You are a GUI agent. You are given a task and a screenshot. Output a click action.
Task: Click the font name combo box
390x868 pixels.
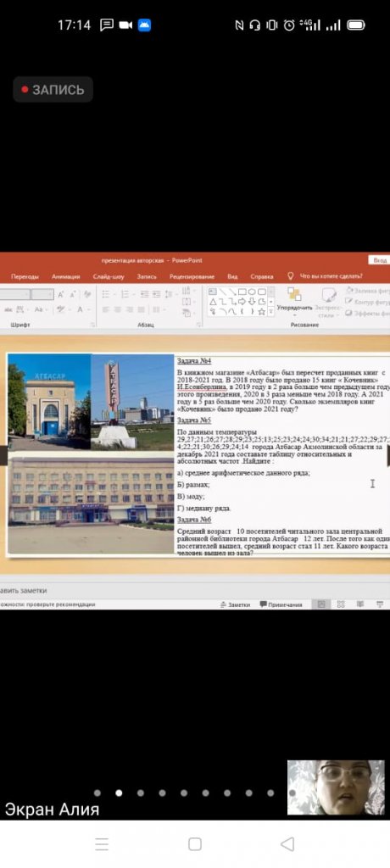click(14, 295)
